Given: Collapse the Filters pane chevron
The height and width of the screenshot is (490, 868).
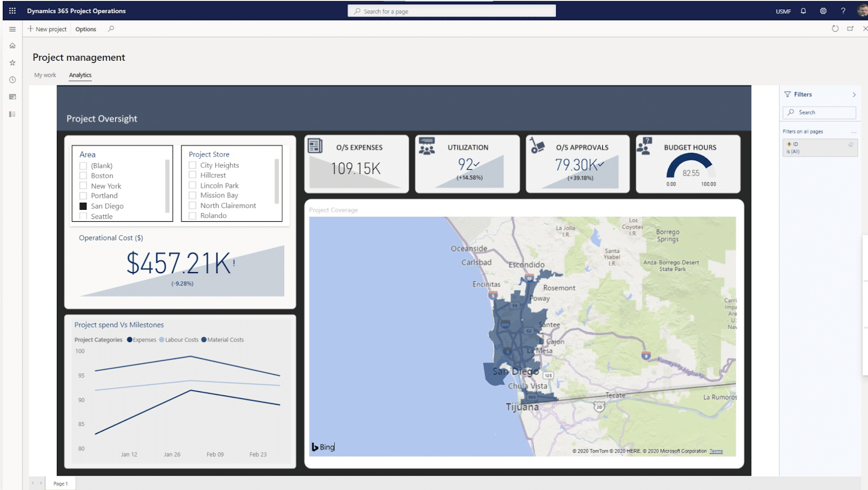Looking at the screenshot, I should [854, 95].
